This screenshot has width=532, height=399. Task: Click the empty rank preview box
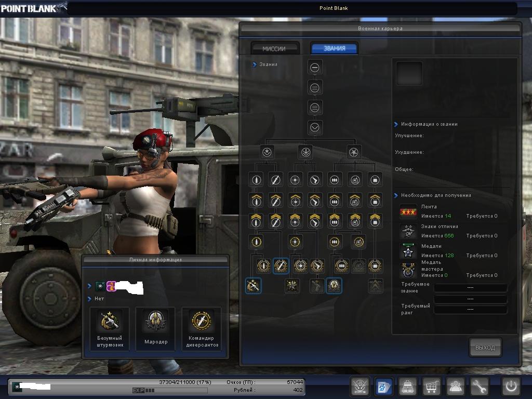pyautogui.click(x=409, y=73)
